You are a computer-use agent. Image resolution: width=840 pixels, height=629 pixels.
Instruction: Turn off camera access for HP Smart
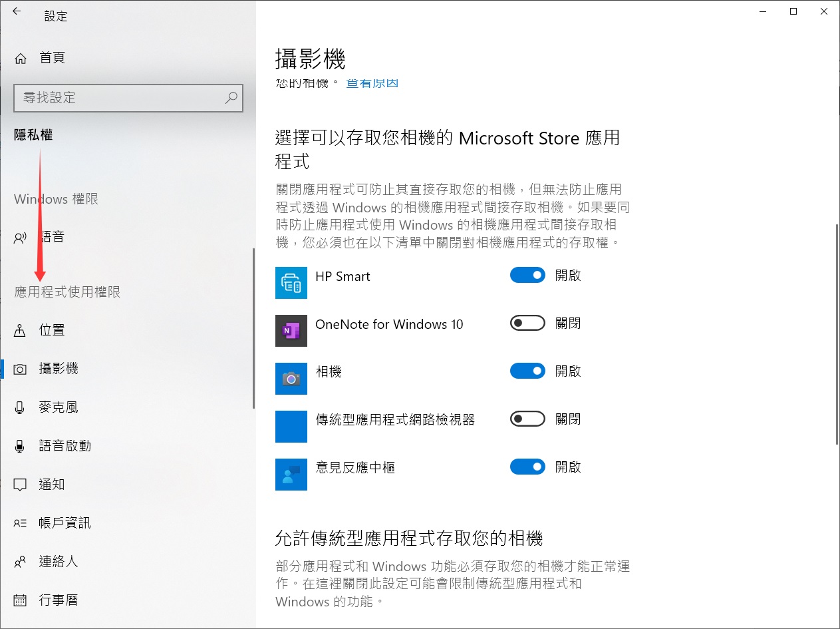527,275
